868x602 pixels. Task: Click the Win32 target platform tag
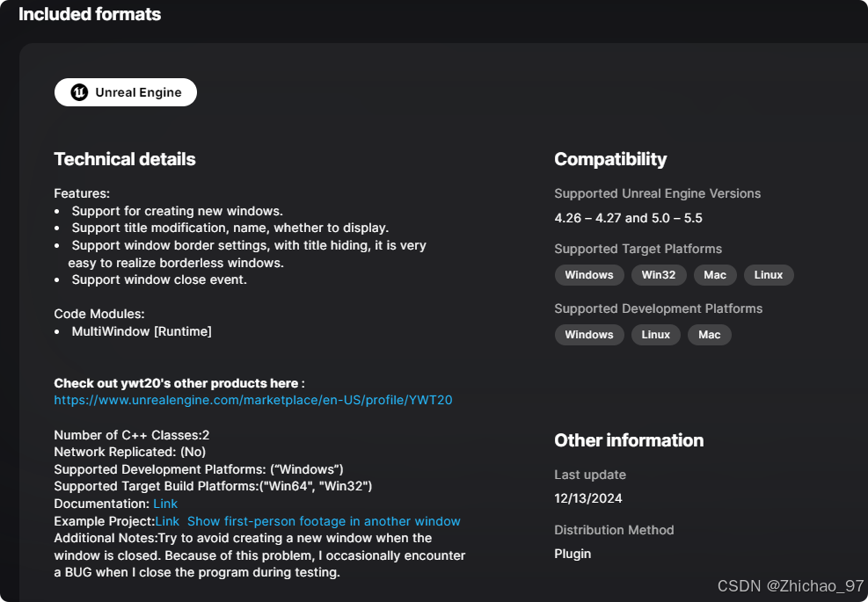click(659, 275)
